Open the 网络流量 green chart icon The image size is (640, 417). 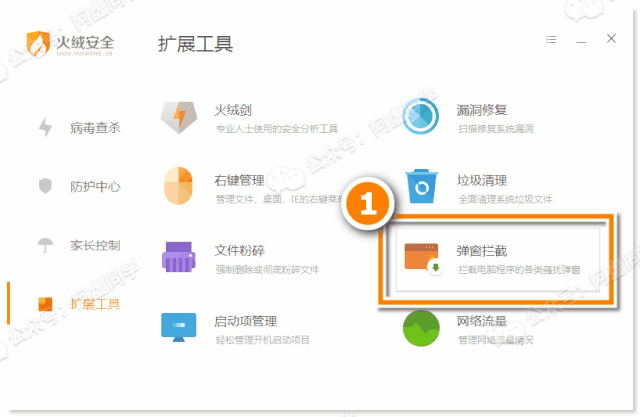pyautogui.click(x=421, y=328)
